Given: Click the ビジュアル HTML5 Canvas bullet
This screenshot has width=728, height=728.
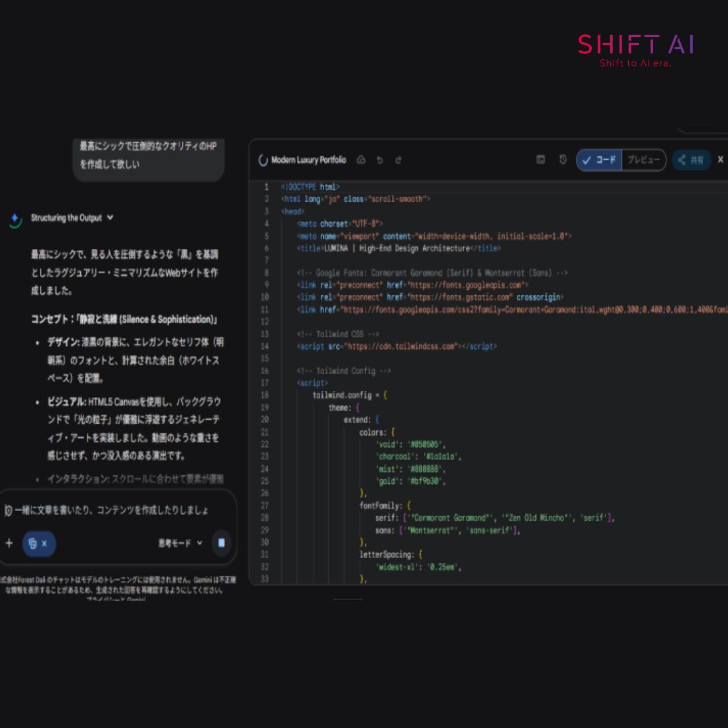Looking at the screenshot, I should [x=134, y=429].
